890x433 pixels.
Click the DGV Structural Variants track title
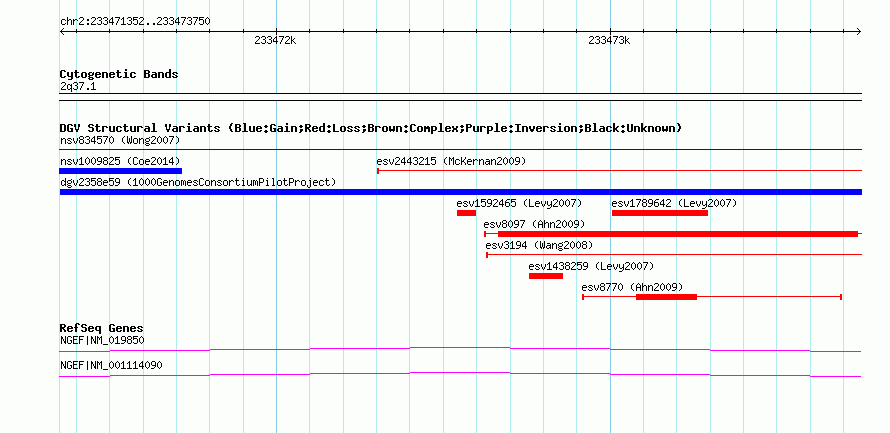point(371,128)
